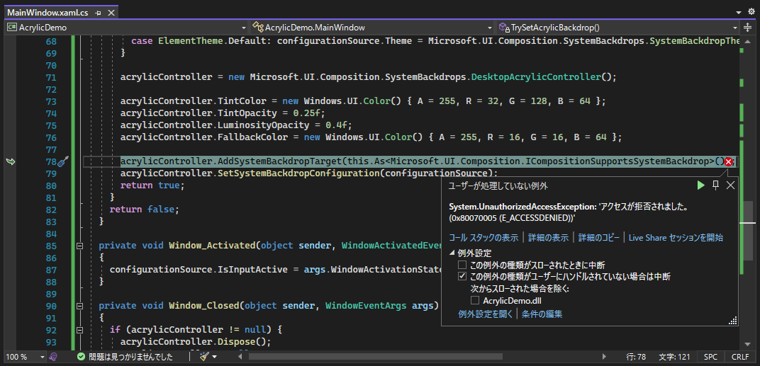Click the screwdriver quick actions icon at line 78
The height and width of the screenshot is (366, 760).
tap(63, 162)
